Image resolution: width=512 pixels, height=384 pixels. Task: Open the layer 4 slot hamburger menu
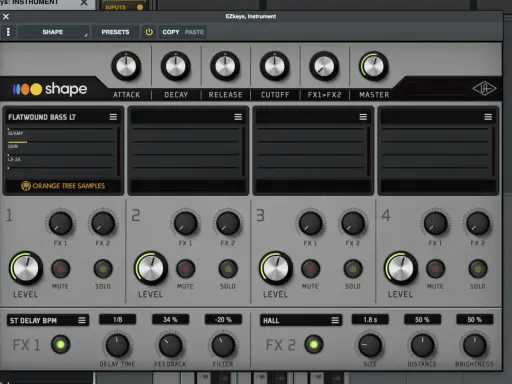click(488, 117)
